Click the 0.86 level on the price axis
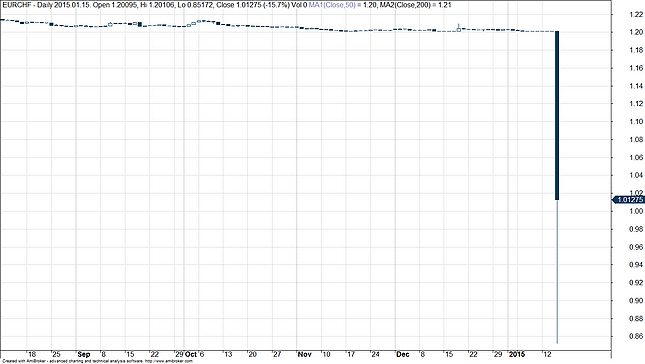Image resolution: width=645 pixels, height=364 pixels. coord(636,336)
